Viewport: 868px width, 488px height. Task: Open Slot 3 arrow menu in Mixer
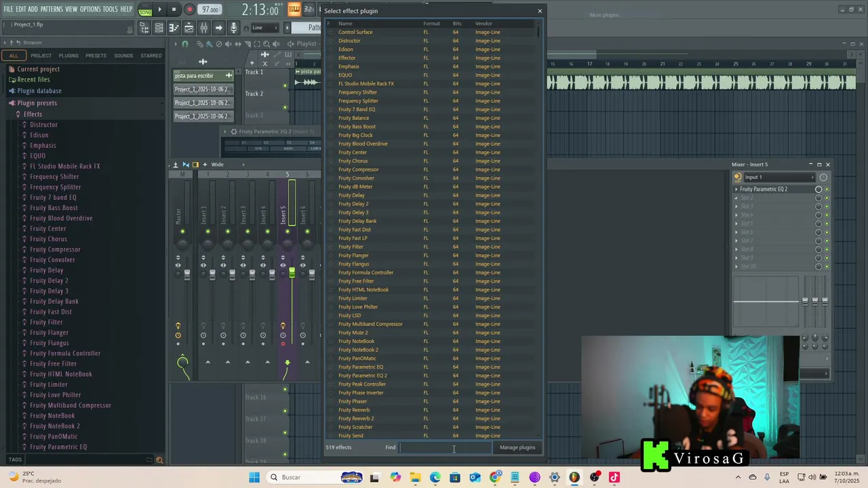point(736,207)
